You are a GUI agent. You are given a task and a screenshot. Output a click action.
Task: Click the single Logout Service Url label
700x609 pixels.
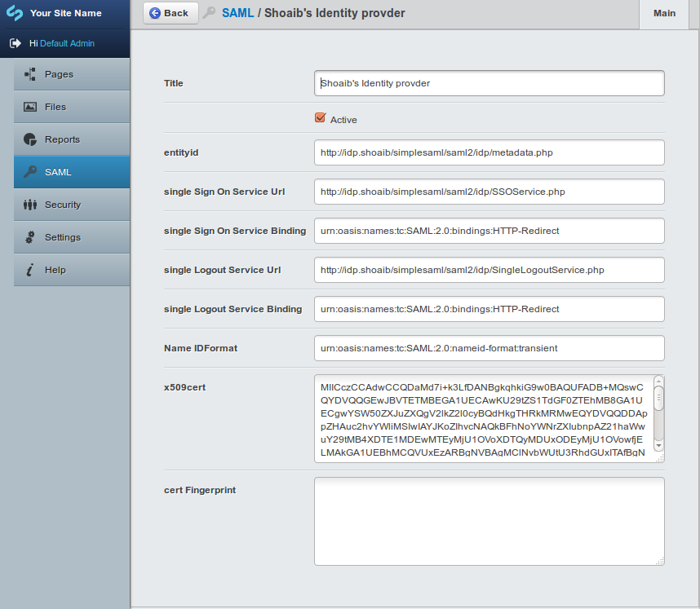223,270
